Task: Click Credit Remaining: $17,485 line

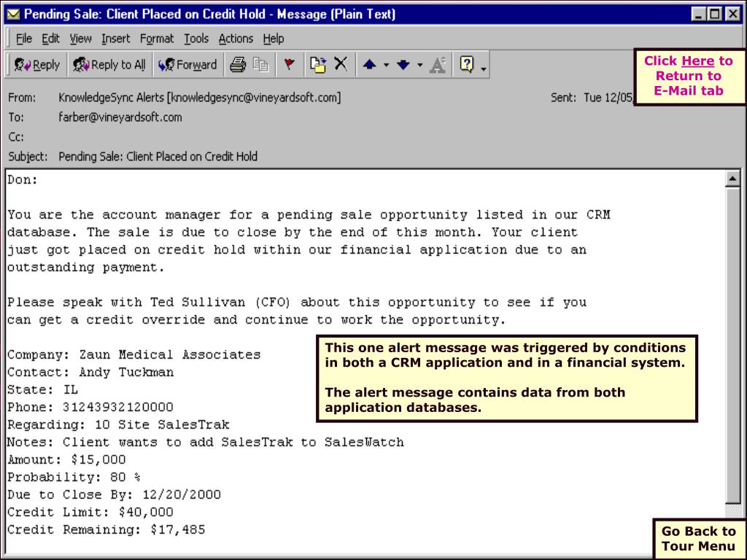Action: click(106, 529)
